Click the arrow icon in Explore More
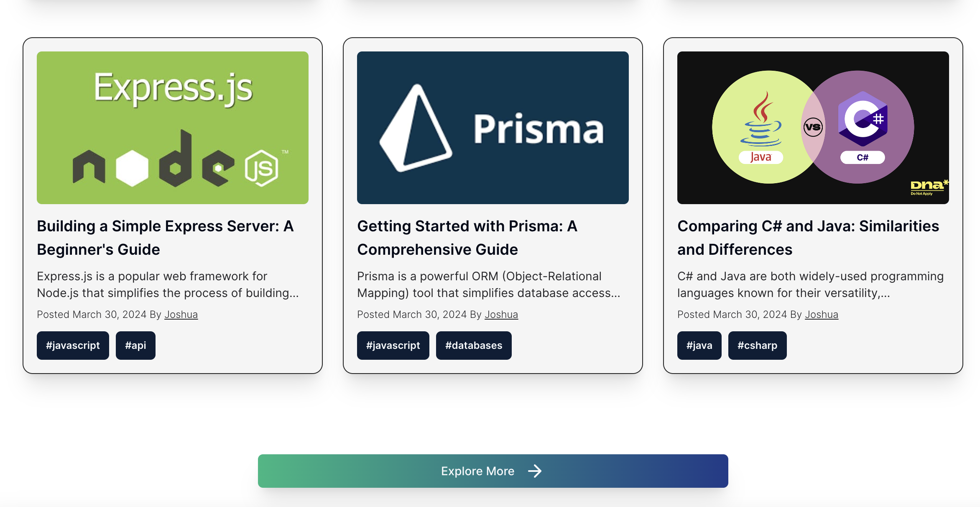The width and height of the screenshot is (980, 507). [535, 471]
